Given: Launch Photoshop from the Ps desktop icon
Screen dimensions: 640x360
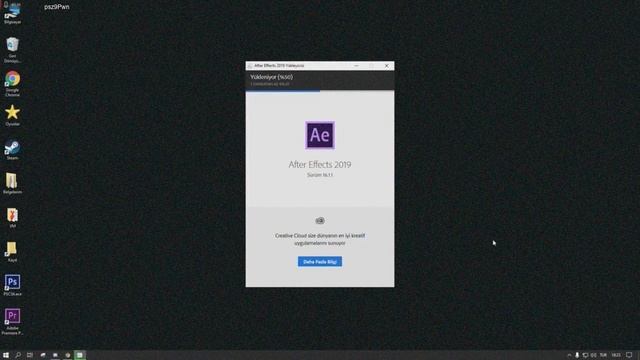Looking at the screenshot, I should point(12,285).
